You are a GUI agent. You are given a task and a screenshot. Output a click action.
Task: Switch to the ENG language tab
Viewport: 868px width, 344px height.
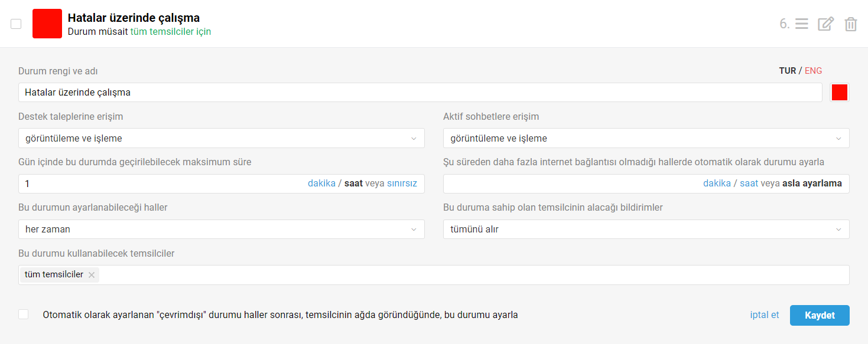coord(813,71)
